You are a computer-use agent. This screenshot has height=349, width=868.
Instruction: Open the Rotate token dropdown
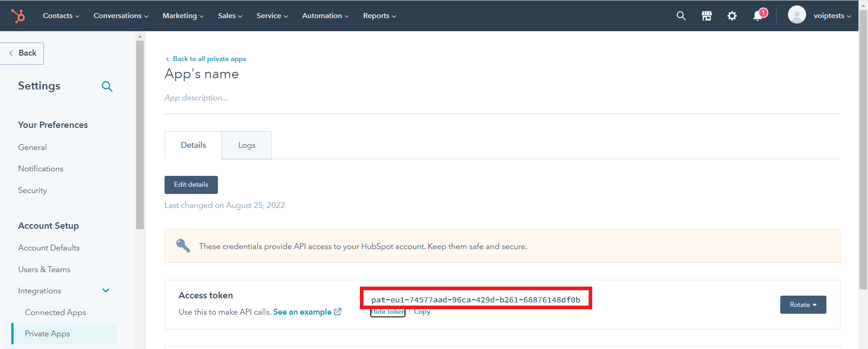(803, 305)
